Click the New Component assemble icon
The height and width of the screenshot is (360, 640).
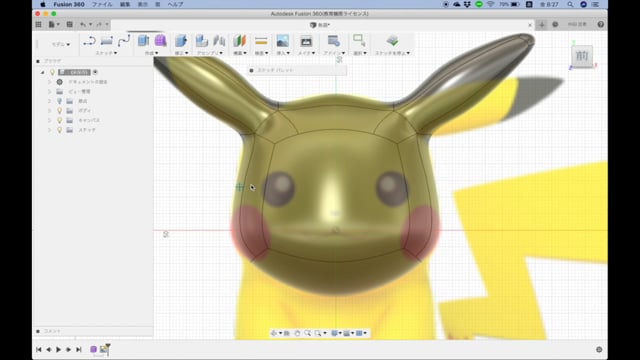click(x=202, y=41)
